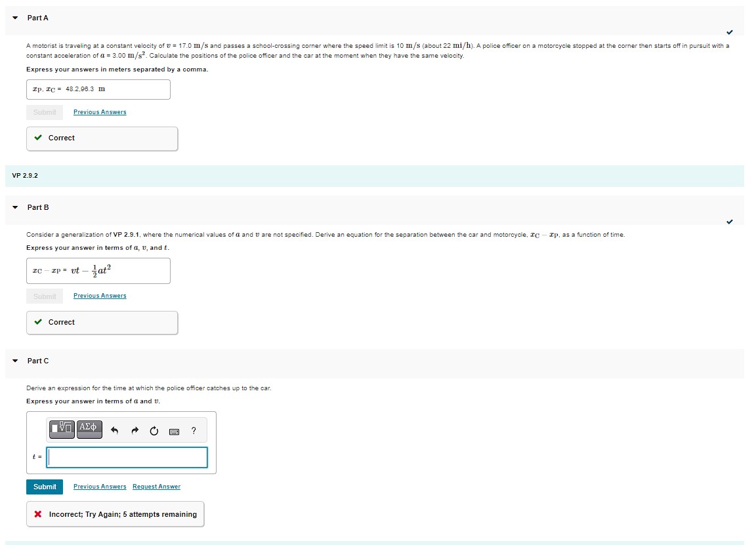Click the undo icon in the equation toolbar
The height and width of the screenshot is (545, 756).
pyautogui.click(x=114, y=430)
